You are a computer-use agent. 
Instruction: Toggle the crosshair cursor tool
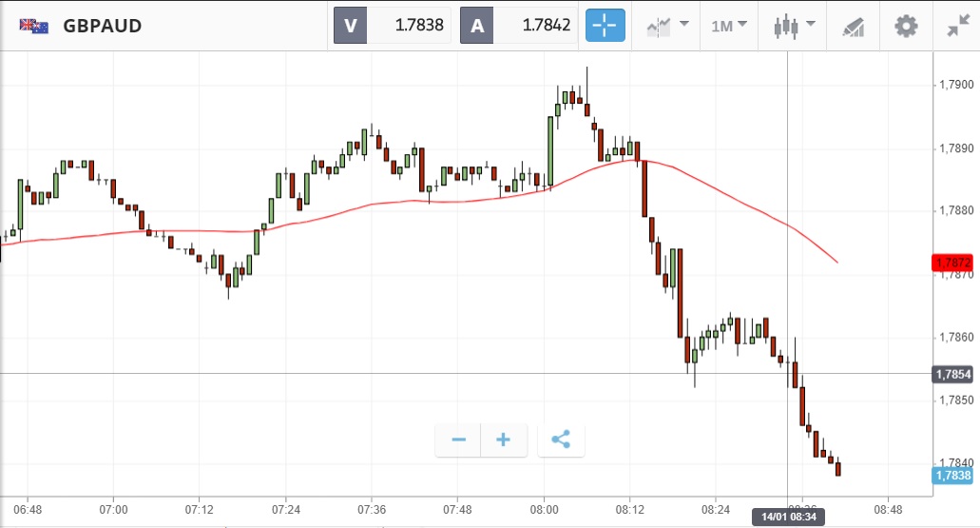coord(605,26)
